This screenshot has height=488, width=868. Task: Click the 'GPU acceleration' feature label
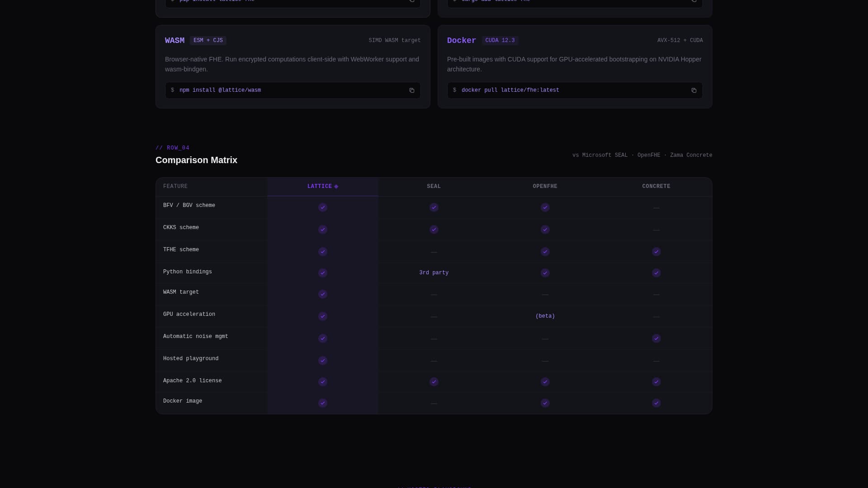tap(189, 314)
